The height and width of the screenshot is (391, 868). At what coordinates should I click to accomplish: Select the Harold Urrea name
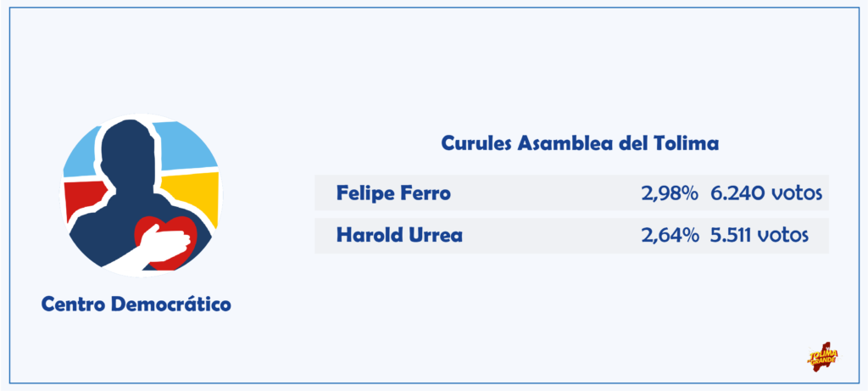[x=399, y=236]
